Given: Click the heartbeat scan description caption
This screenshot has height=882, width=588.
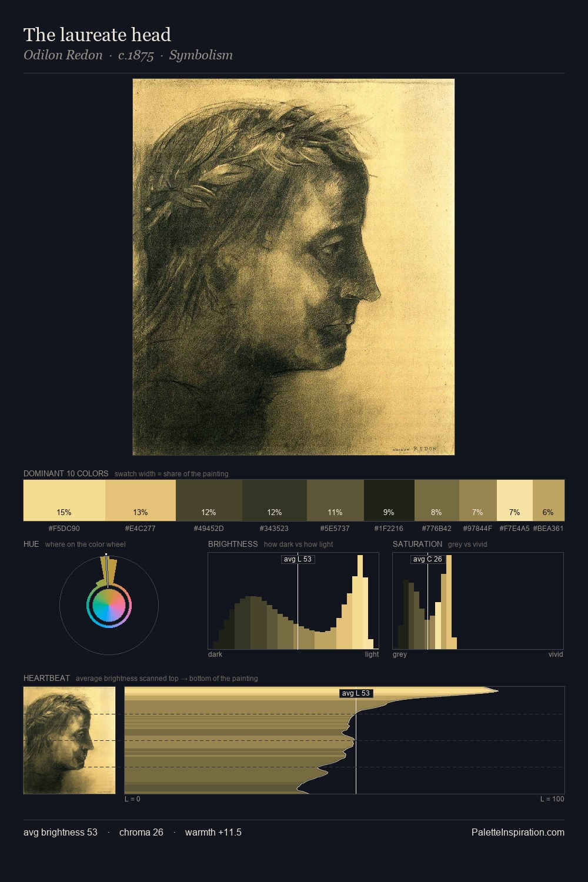Looking at the screenshot, I should click(x=167, y=679).
